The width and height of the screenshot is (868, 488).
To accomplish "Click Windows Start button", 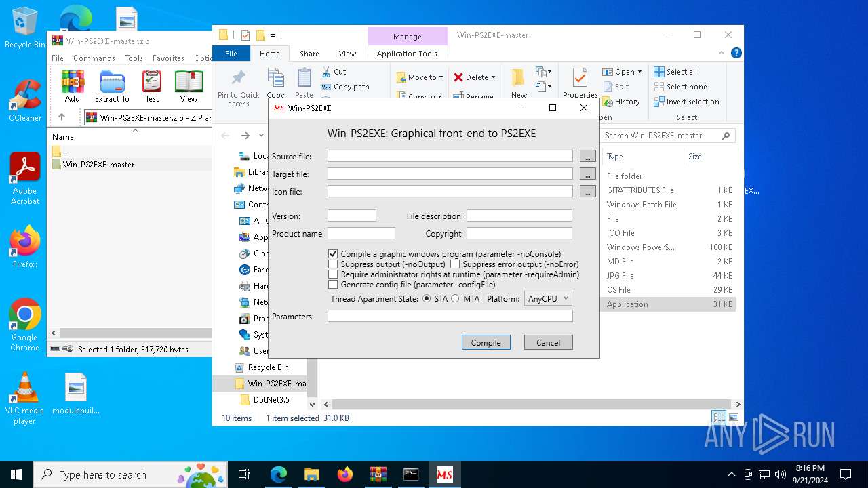I will (16, 474).
